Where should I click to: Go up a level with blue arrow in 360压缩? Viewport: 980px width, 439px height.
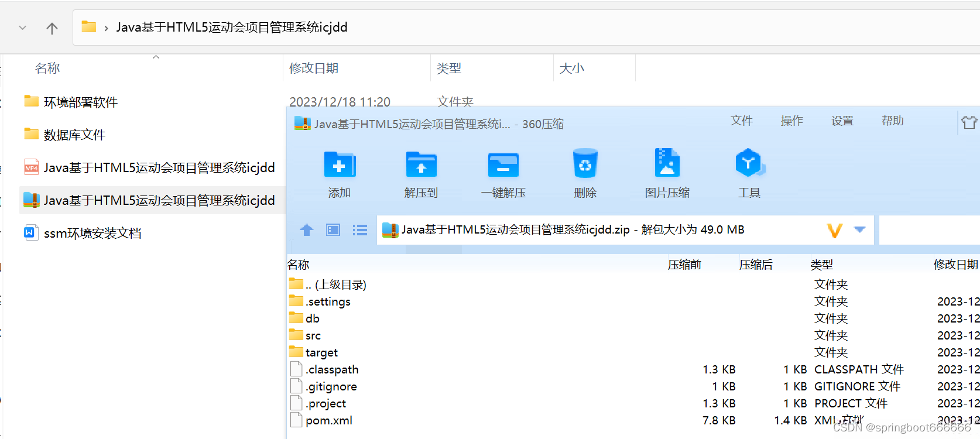(x=307, y=230)
